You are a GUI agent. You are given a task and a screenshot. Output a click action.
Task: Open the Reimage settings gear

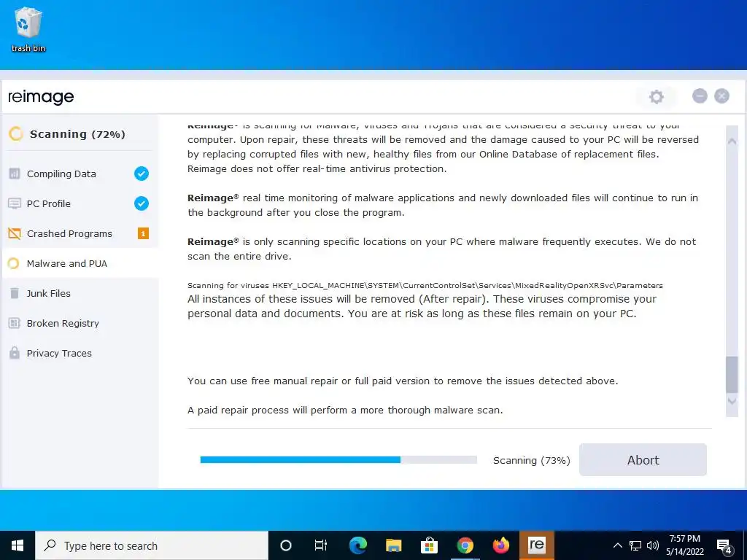click(x=656, y=97)
